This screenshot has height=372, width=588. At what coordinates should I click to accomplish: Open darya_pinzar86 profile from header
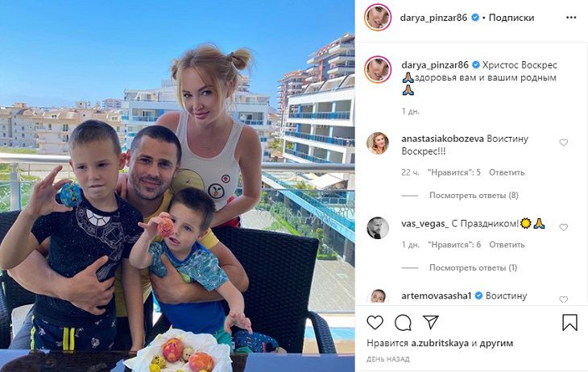click(x=433, y=18)
